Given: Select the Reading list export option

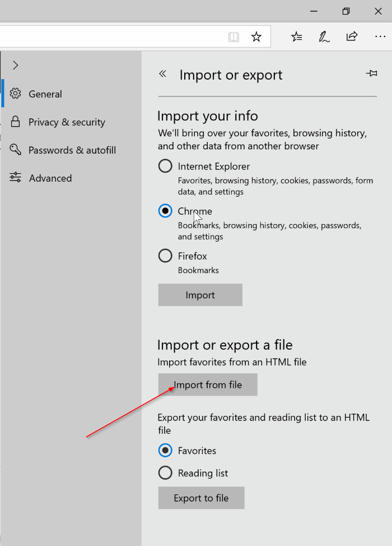Looking at the screenshot, I should [x=165, y=473].
